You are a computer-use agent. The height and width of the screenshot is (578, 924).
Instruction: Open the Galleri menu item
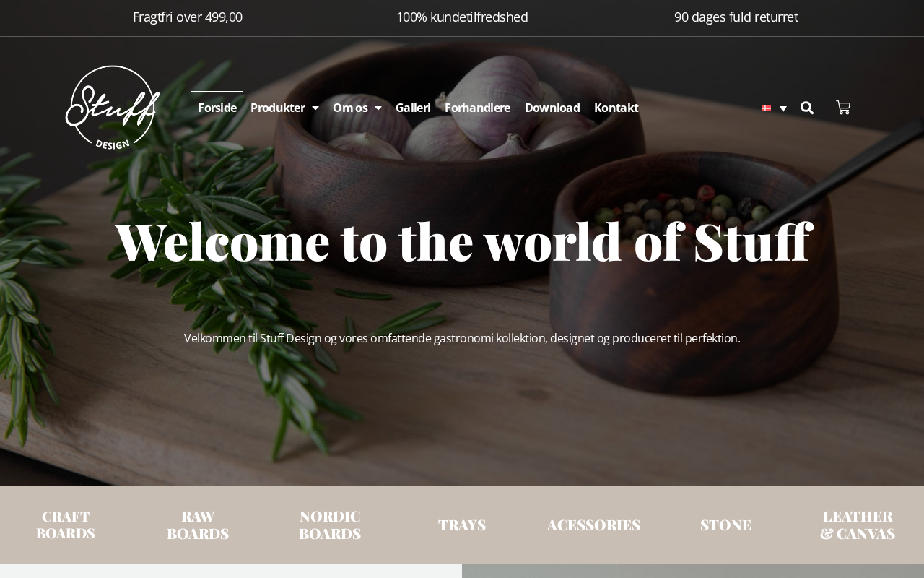pyautogui.click(x=413, y=108)
